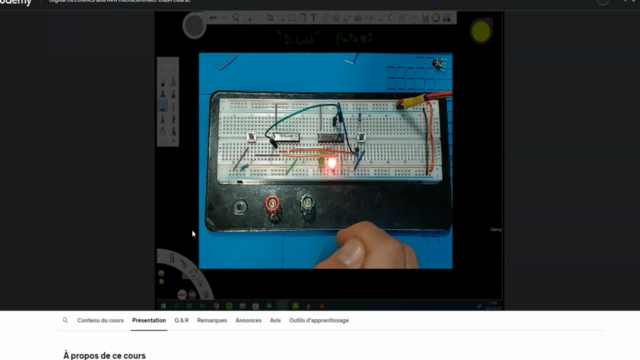Click the taskbar clock in the video

(x=493, y=305)
